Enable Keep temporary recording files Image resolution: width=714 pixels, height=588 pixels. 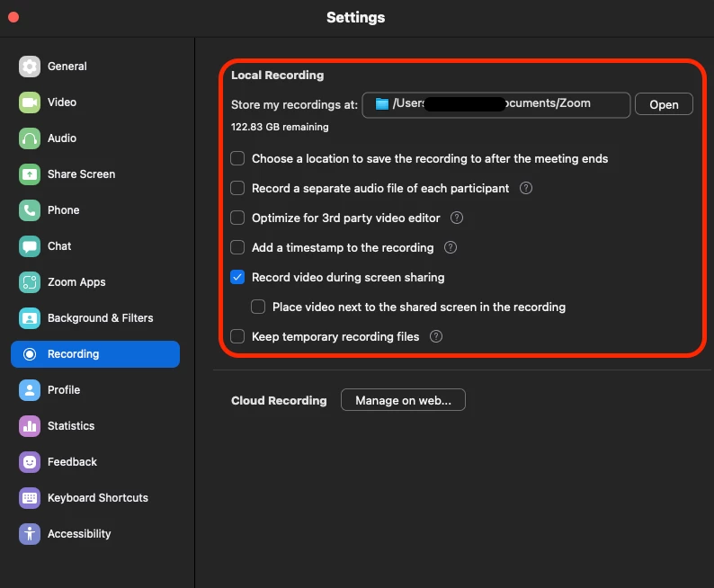coord(237,336)
